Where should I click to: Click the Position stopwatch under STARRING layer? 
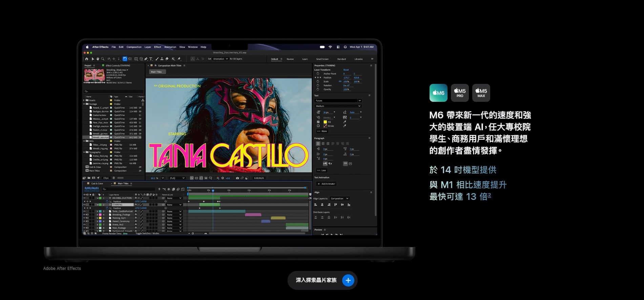(107, 208)
